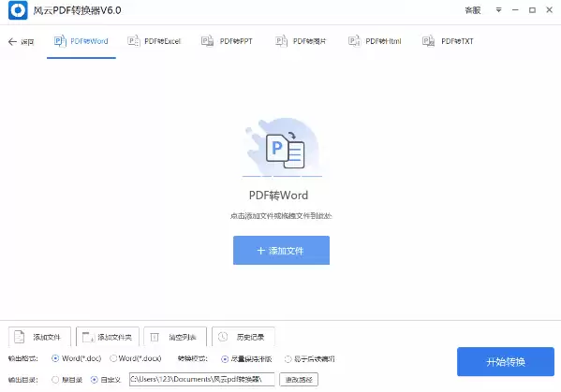The height and width of the screenshot is (392, 561).
Task: Click the output path input field
Action: 201,379
